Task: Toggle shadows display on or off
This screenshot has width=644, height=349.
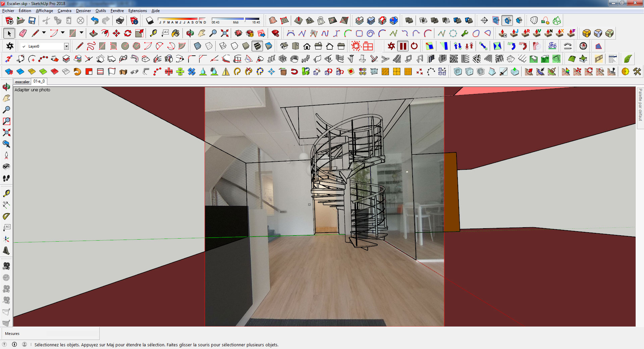Action: point(150,20)
